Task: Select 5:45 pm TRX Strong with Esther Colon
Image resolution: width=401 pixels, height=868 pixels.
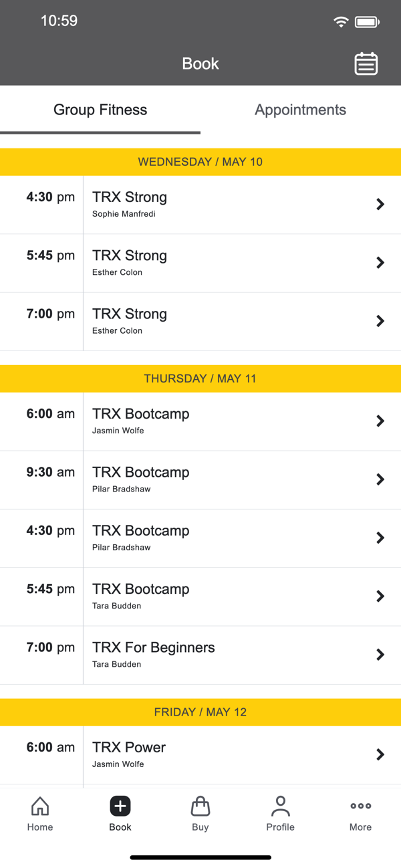Action: (x=200, y=263)
